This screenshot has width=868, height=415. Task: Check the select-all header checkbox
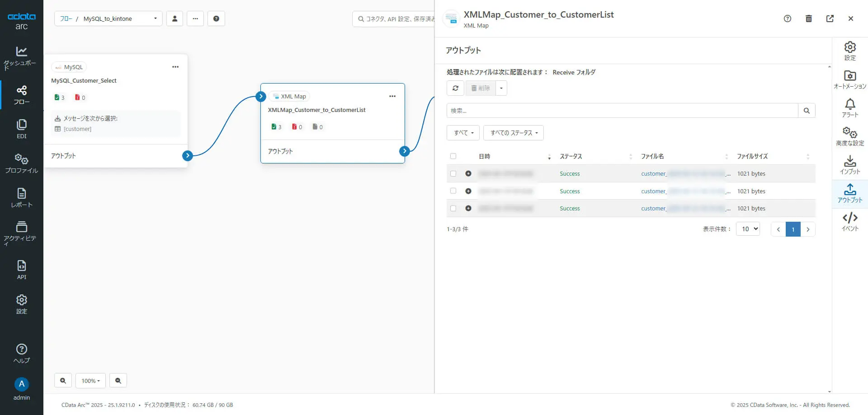coord(453,156)
